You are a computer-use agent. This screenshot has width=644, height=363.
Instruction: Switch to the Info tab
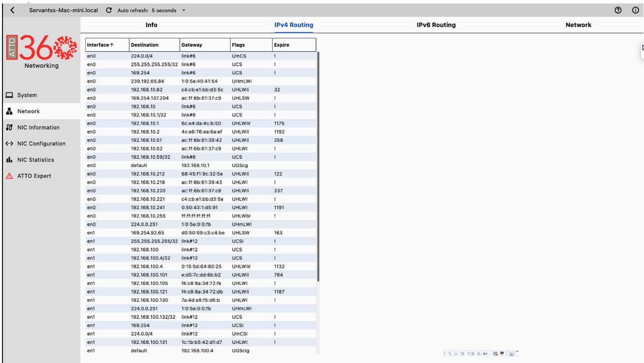(151, 25)
